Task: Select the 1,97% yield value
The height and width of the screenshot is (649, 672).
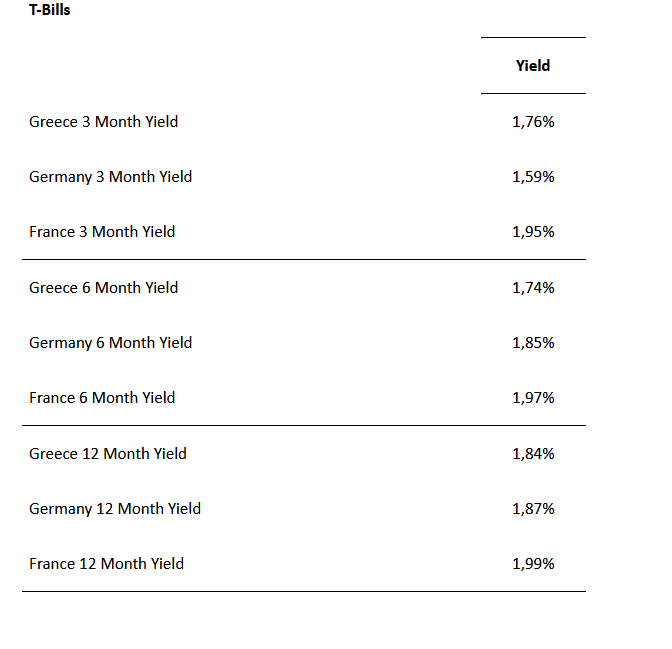Action: pyautogui.click(x=533, y=398)
